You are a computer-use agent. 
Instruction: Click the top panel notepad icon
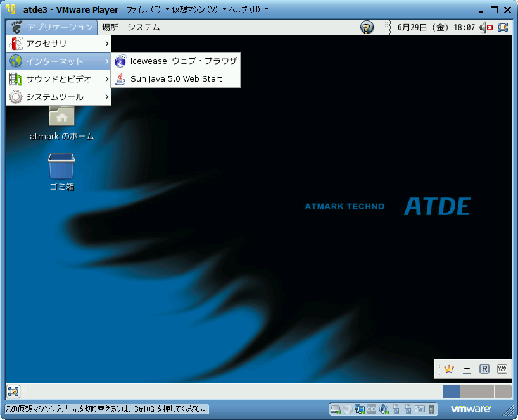503,27
